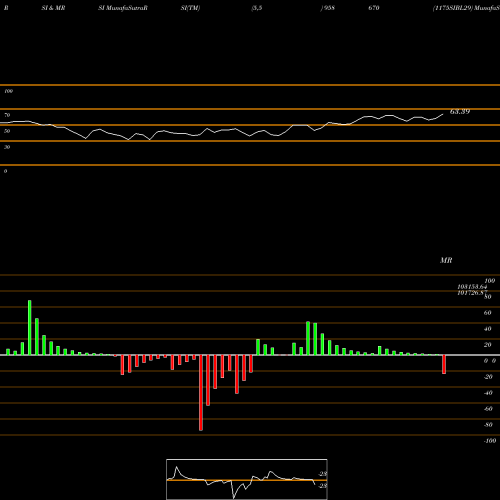Click the 'SI(TM)' header text

(190, 8)
